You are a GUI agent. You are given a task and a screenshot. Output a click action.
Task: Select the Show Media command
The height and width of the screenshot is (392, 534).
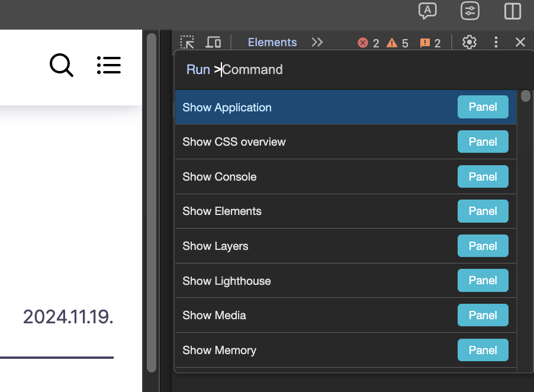tap(346, 316)
